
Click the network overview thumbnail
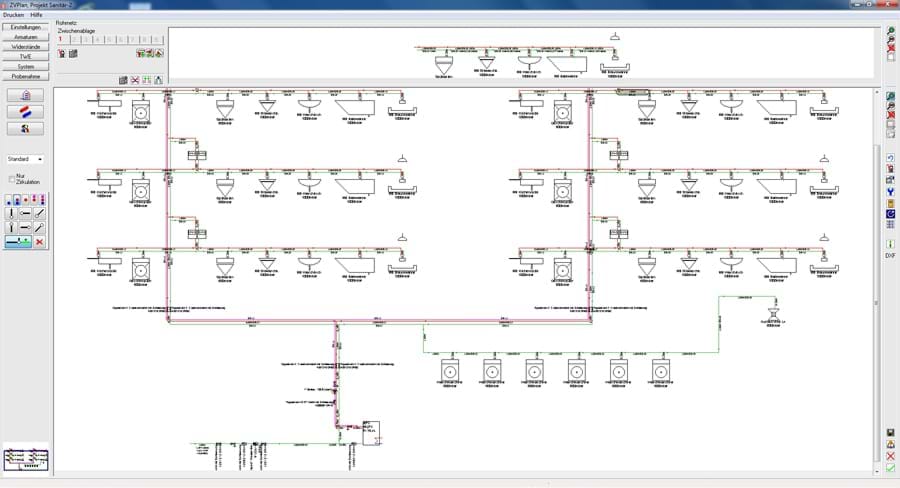pyautogui.click(x=26, y=459)
